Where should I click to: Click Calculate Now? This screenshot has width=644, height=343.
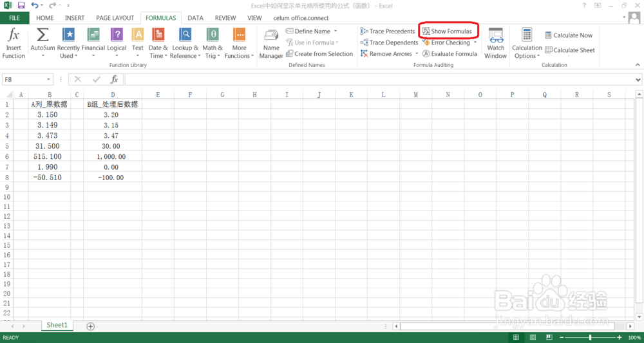(569, 35)
